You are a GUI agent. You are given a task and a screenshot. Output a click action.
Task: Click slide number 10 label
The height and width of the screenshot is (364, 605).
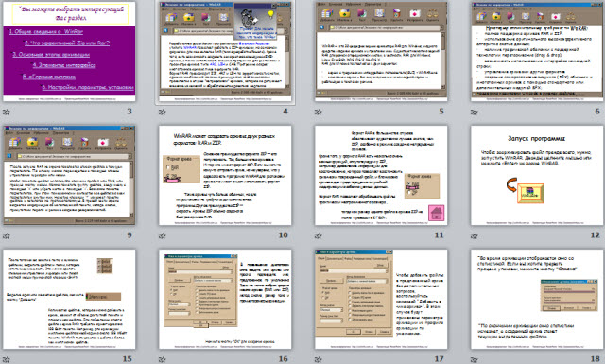tap(284, 235)
